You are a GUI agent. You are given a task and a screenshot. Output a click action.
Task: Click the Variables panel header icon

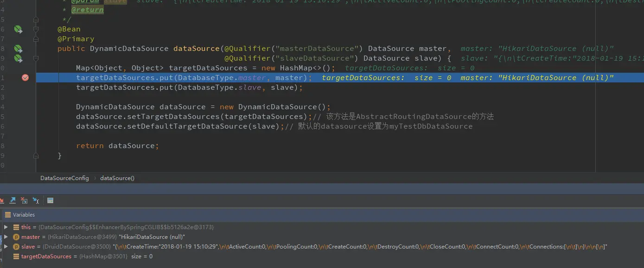[7, 215]
